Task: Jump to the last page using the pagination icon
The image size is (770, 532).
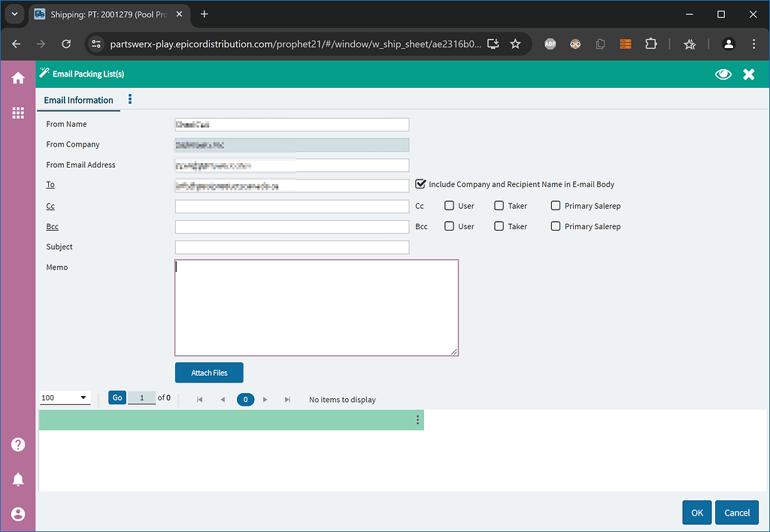Action: pos(287,399)
